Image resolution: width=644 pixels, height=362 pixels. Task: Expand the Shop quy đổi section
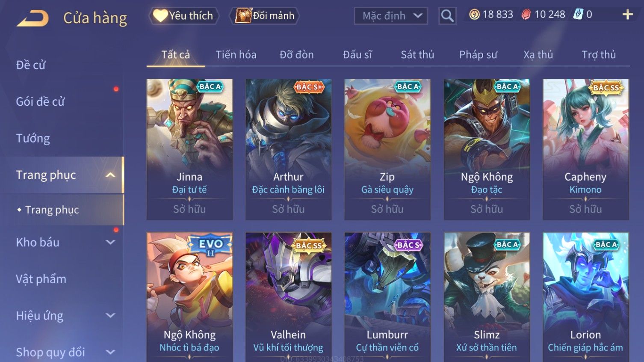click(x=110, y=352)
